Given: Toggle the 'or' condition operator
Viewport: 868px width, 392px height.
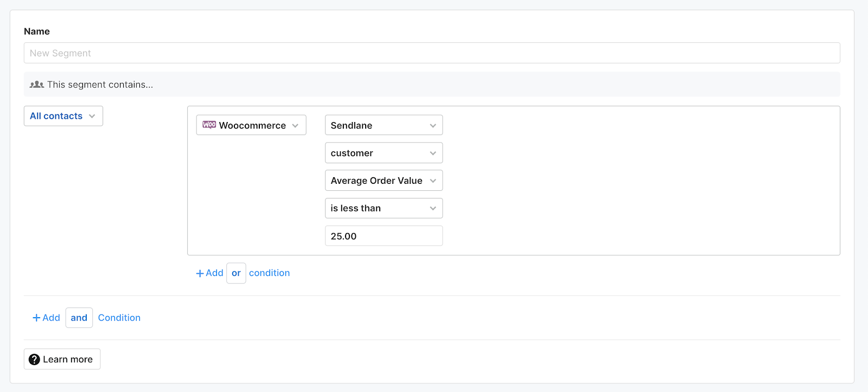Looking at the screenshot, I should (x=236, y=273).
